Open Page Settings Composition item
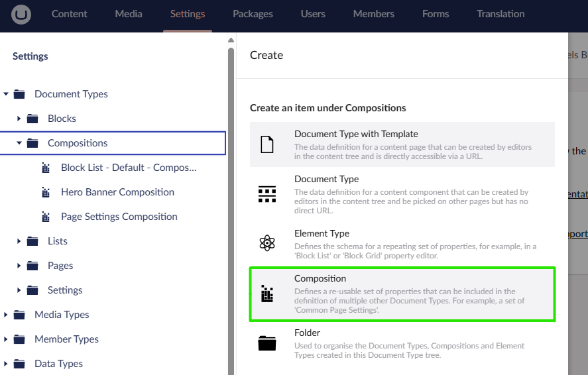 click(119, 217)
